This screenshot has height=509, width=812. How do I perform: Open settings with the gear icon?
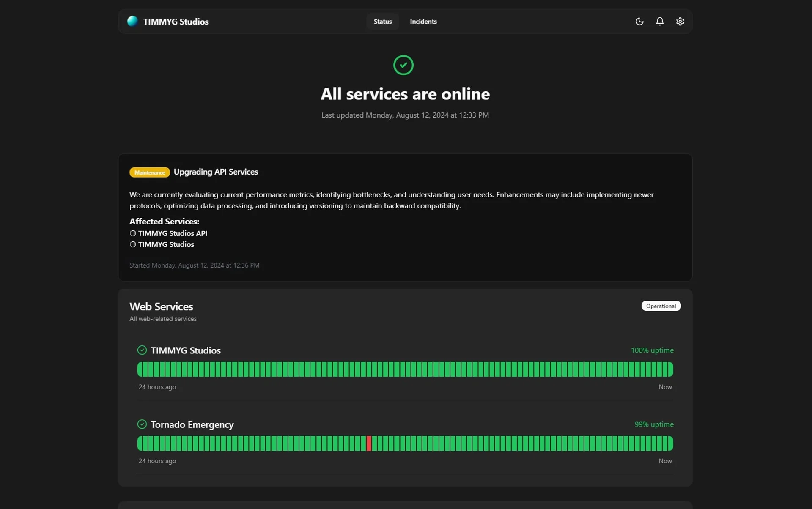pos(680,21)
